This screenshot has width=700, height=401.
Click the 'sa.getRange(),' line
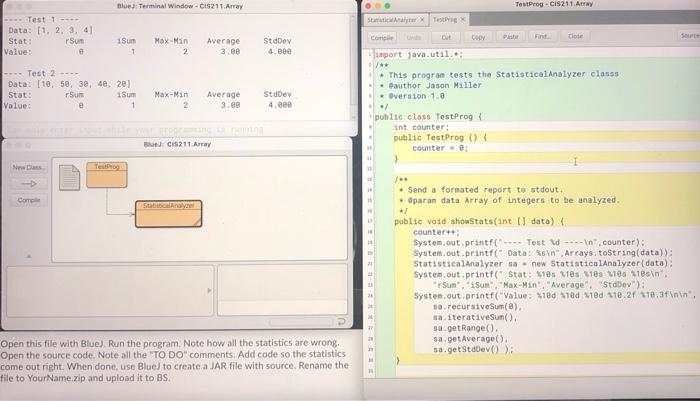466,328
